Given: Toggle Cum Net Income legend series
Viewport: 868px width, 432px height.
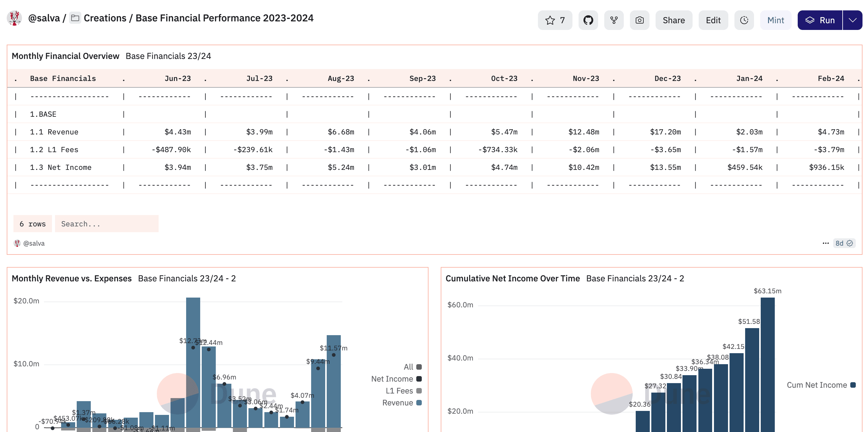Looking at the screenshot, I should [x=821, y=385].
